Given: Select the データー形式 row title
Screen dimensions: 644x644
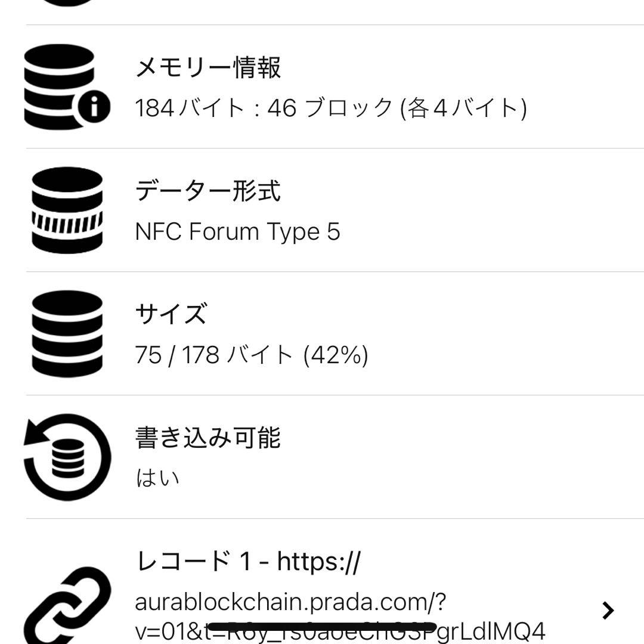Looking at the screenshot, I should [x=208, y=191].
